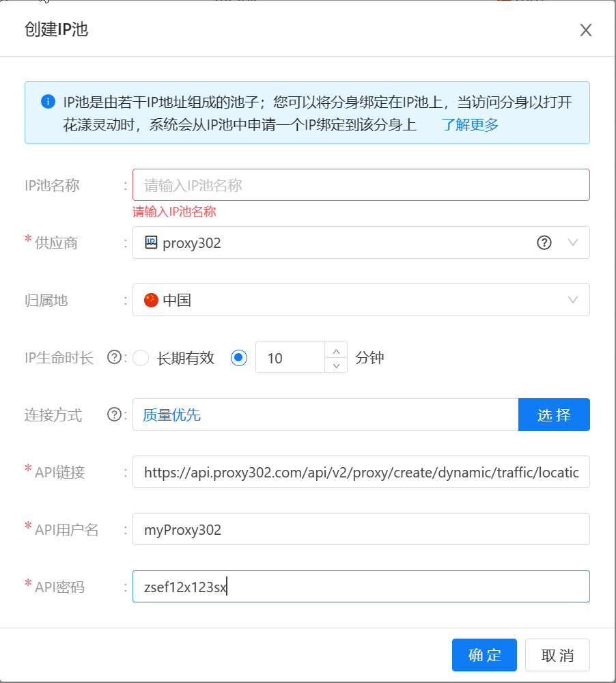Click the 质量优先 connection mode field

point(326,415)
